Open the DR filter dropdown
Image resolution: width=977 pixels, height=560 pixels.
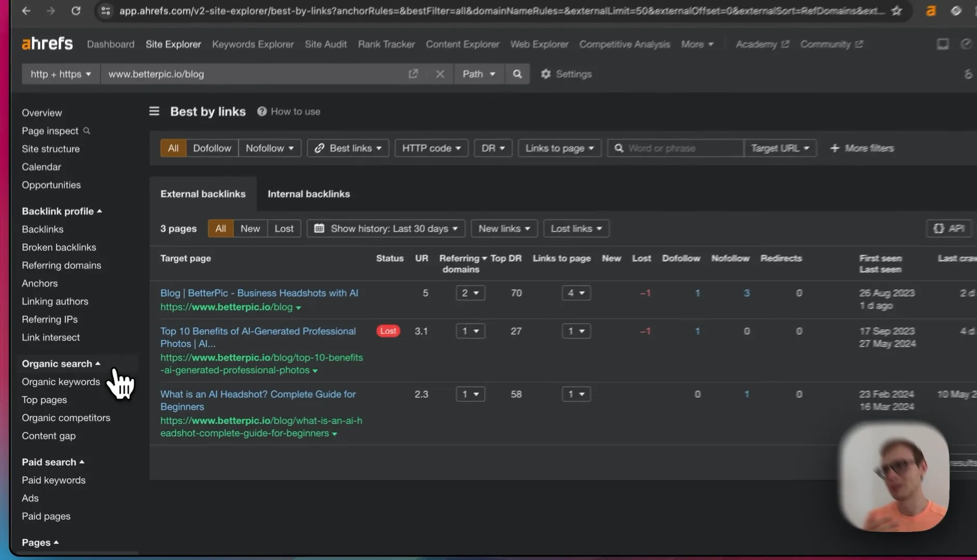[x=493, y=148]
